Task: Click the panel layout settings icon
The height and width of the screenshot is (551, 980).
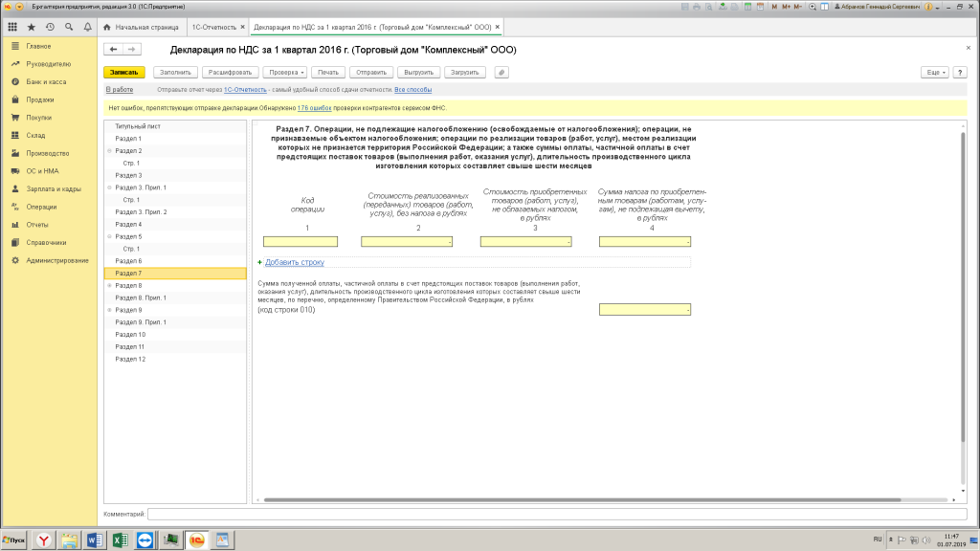Action: (824, 7)
